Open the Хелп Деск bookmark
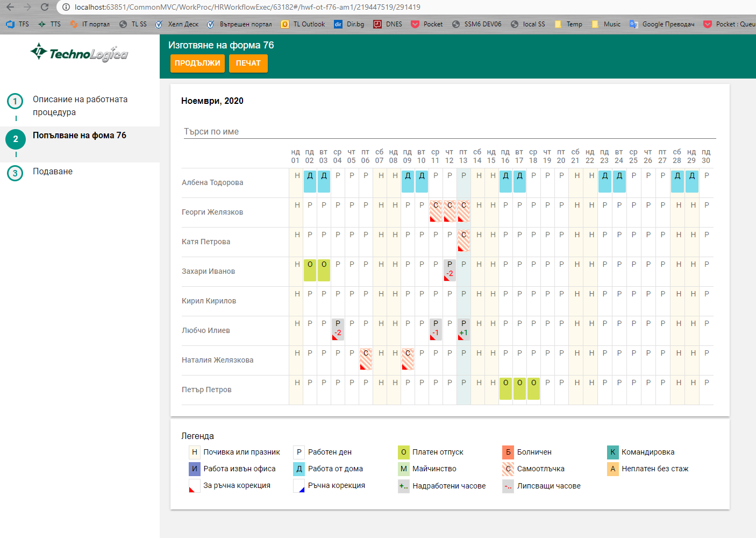756x538 pixels. click(177, 24)
